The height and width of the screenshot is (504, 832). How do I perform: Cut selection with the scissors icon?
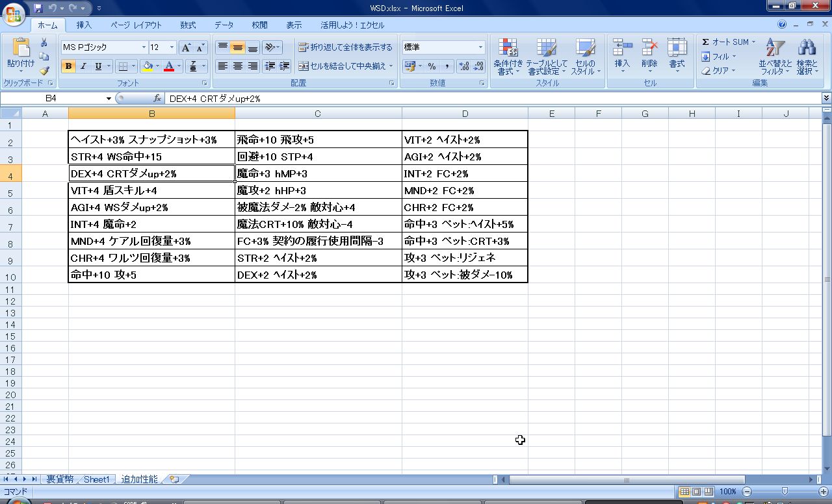(x=44, y=42)
